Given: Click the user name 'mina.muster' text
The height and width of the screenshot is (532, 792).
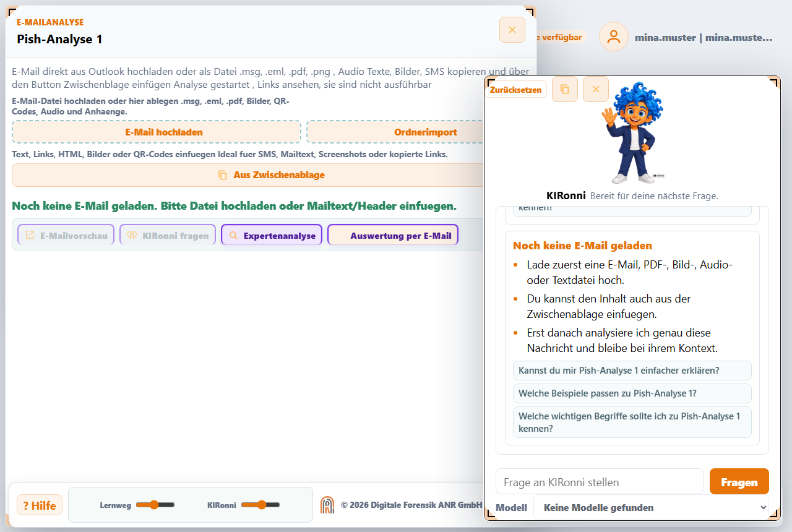Looking at the screenshot, I should (x=704, y=37).
